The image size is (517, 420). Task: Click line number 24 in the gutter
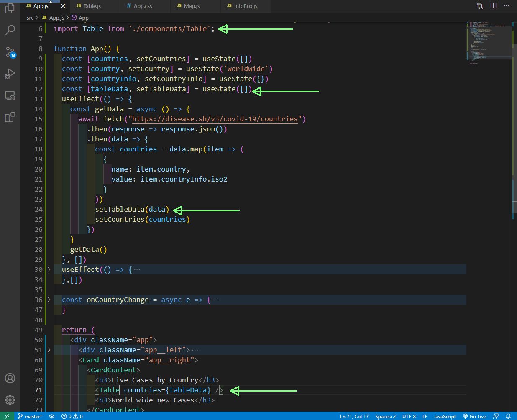click(x=38, y=209)
